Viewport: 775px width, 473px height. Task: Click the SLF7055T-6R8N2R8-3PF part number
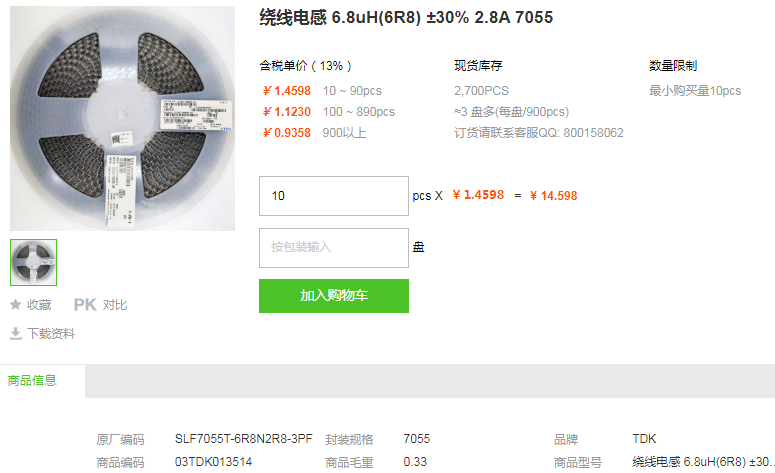[244, 439]
